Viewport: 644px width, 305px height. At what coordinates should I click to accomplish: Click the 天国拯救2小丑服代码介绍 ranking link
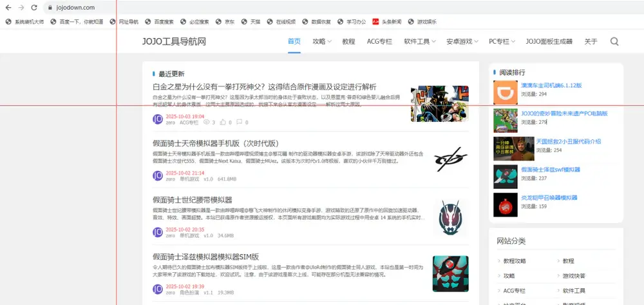(x=568, y=141)
